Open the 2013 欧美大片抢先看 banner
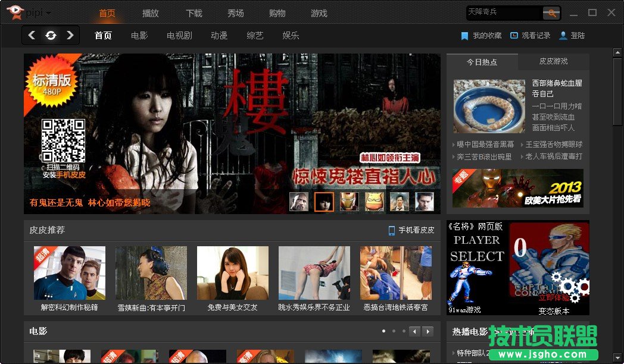Viewport: 624px width, 364px height. pos(518,188)
